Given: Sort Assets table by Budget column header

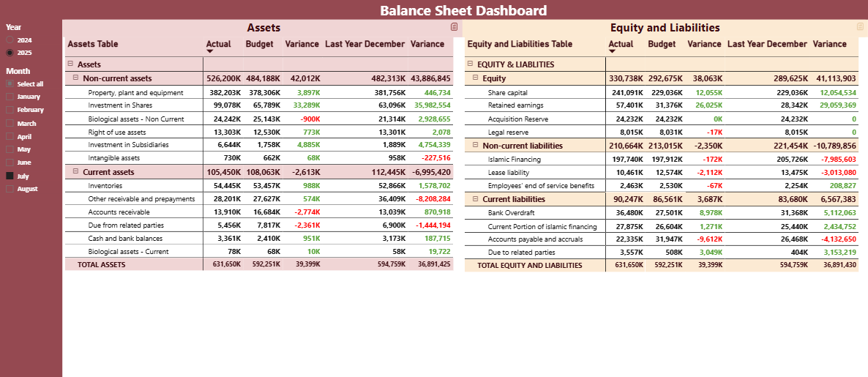Looking at the screenshot, I should tap(259, 44).
